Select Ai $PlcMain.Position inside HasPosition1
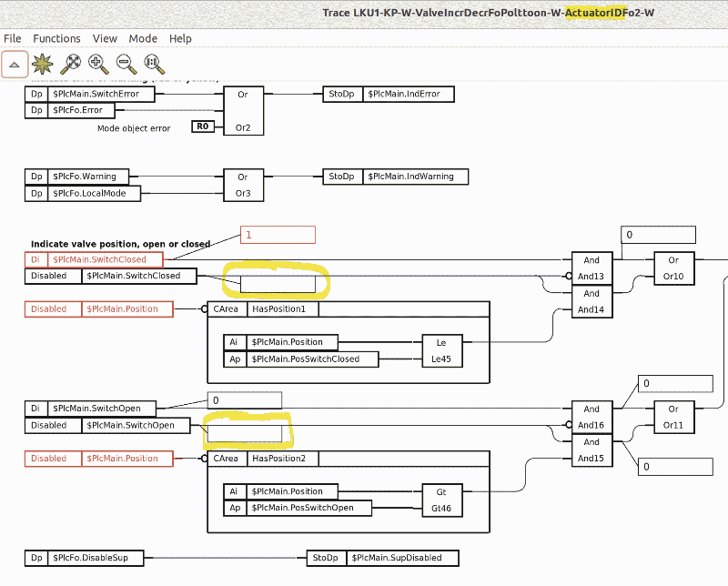Viewport: 728px width, 586px height. pyautogui.click(x=280, y=342)
